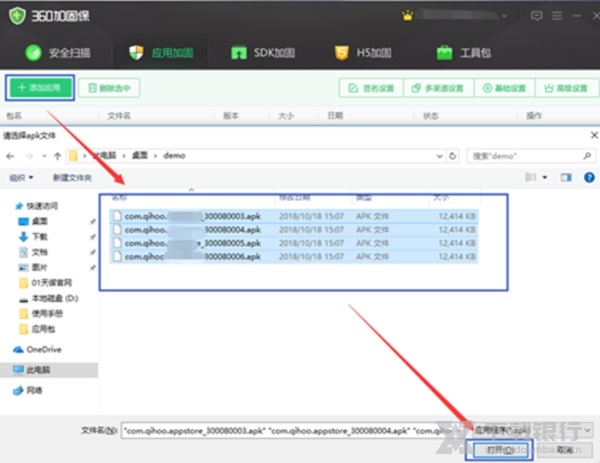Image resolution: width=600 pixels, height=463 pixels.
Task: Open the recent locations dropdown arrow
Action: coord(44,156)
